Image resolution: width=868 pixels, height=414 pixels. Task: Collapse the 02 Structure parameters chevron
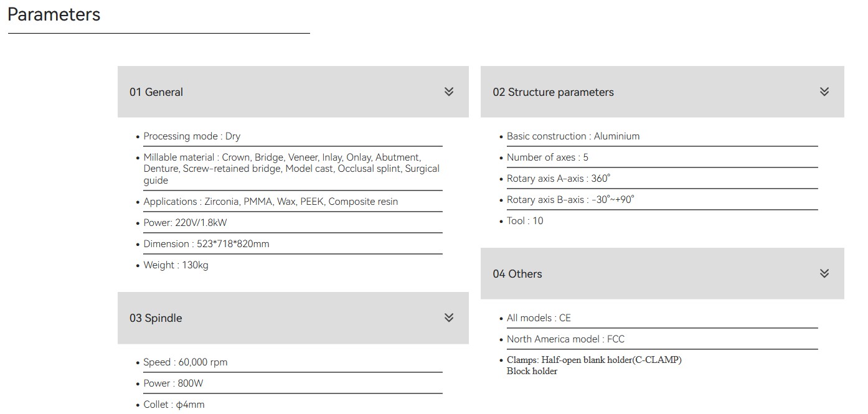(x=824, y=92)
